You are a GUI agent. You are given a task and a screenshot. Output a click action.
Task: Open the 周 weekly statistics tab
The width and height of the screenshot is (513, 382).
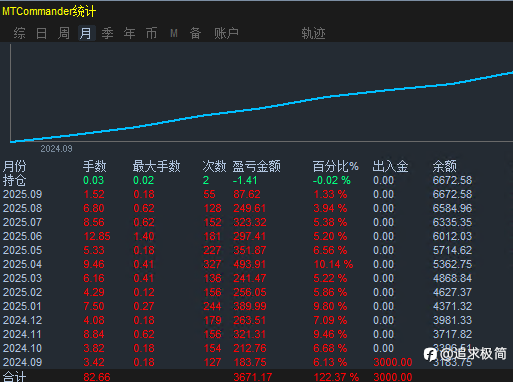click(64, 33)
